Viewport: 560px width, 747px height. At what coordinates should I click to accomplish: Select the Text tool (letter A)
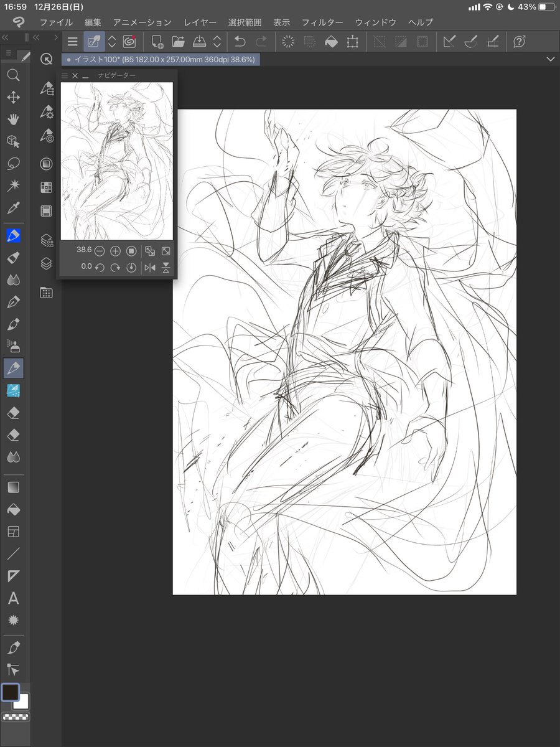(x=13, y=599)
